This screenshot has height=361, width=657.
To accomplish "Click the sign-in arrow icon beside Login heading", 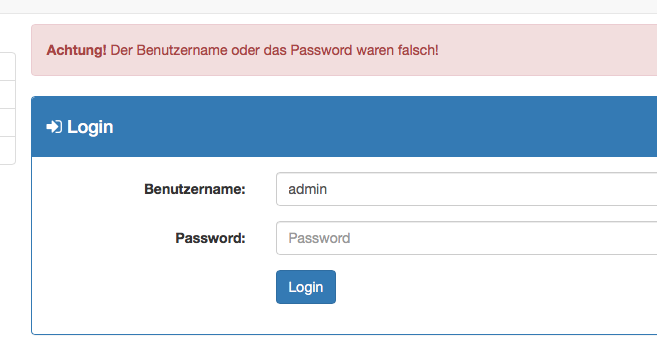I will [x=54, y=127].
